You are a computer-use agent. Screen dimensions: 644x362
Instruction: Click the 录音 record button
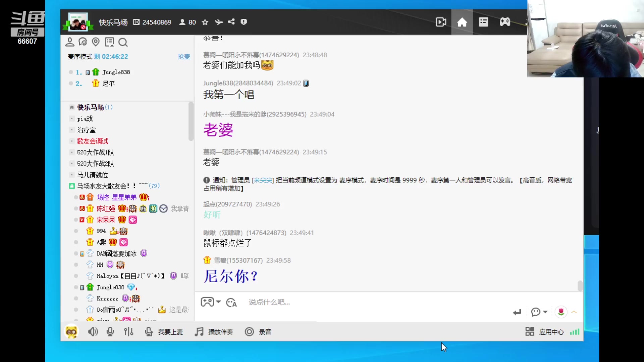pos(258,332)
